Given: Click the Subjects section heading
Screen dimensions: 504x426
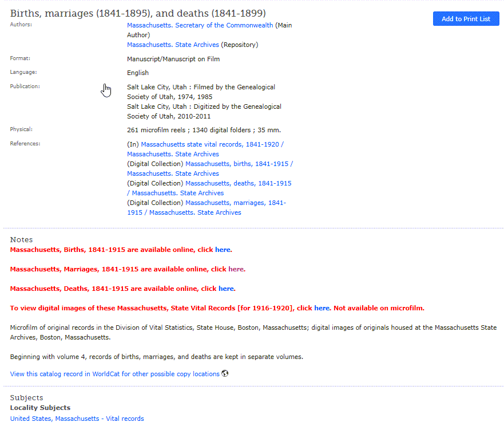Looking at the screenshot, I should point(26,397).
